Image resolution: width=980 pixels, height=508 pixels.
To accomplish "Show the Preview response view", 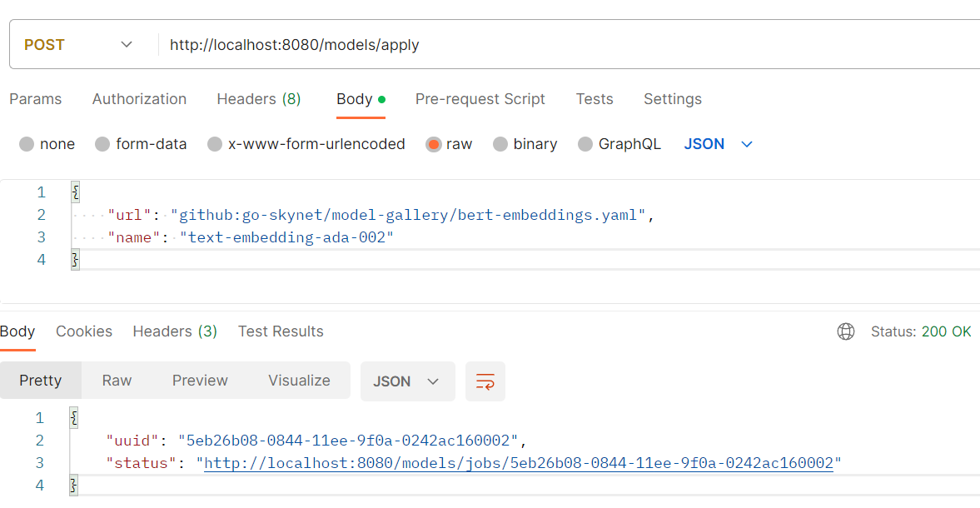I will pos(200,381).
